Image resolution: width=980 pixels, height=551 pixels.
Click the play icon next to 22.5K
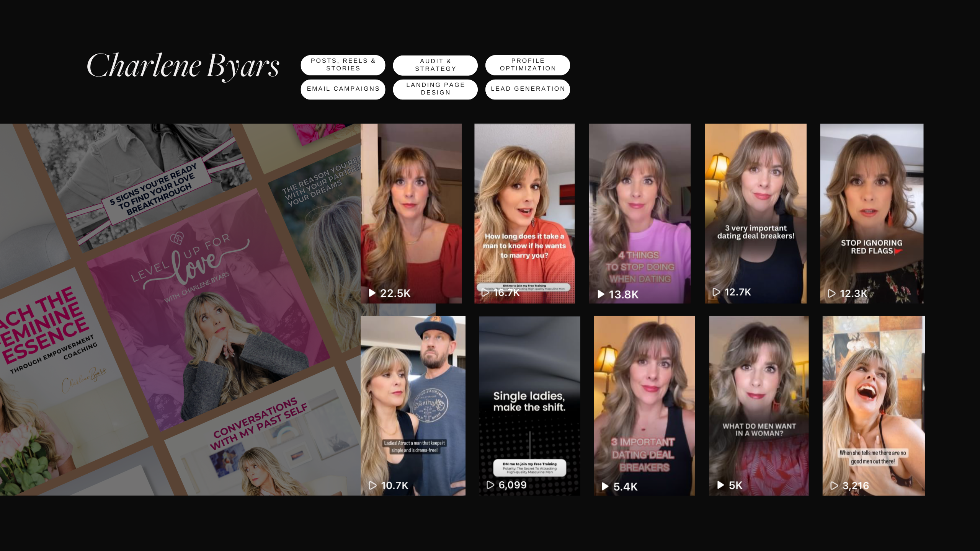click(372, 293)
